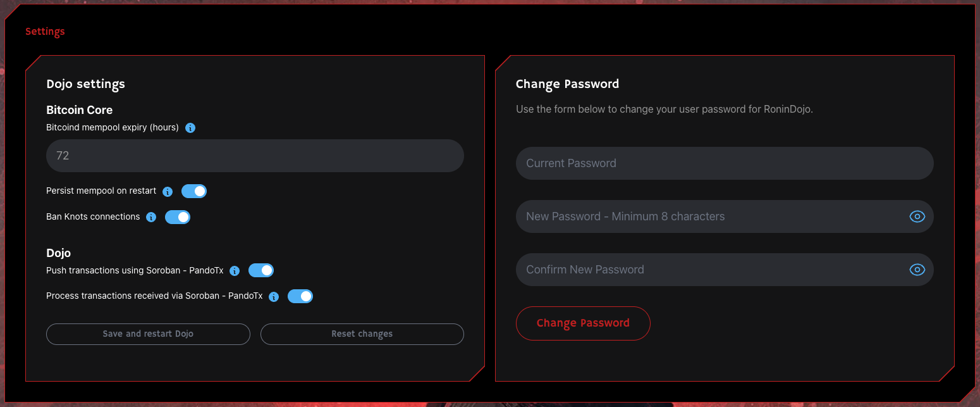Disable Persist mempool on restart toggle
Screen dimensions: 980x407
(194, 191)
